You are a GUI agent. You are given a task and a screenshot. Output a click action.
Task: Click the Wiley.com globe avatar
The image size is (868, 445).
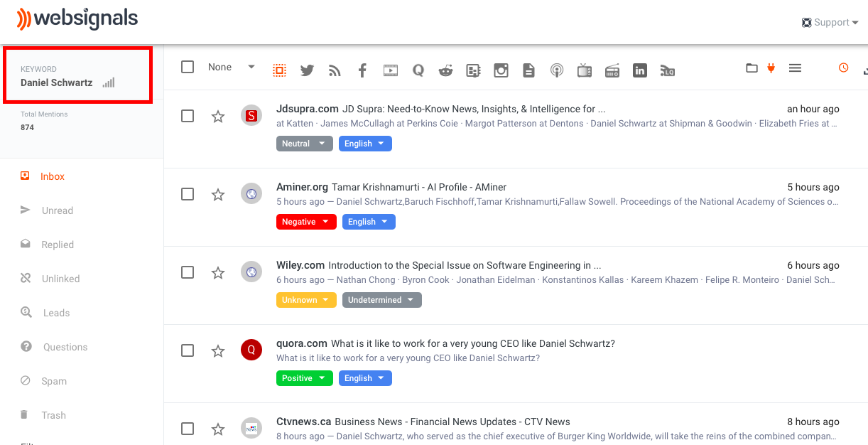point(251,272)
